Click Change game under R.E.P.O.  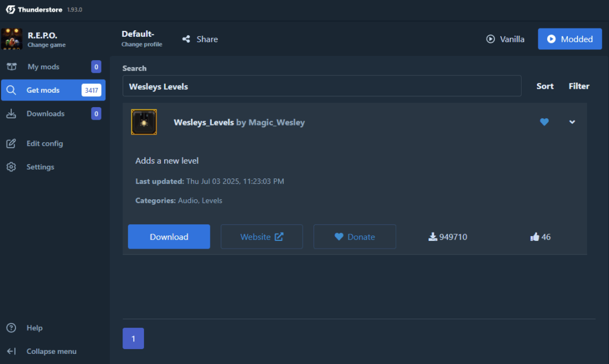[x=46, y=45]
